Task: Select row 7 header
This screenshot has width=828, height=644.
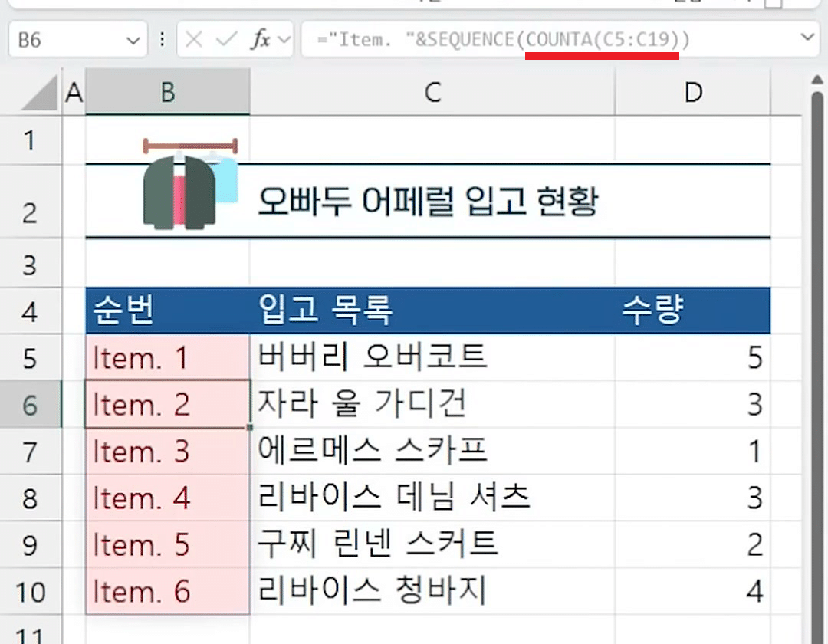Action: (31, 452)
